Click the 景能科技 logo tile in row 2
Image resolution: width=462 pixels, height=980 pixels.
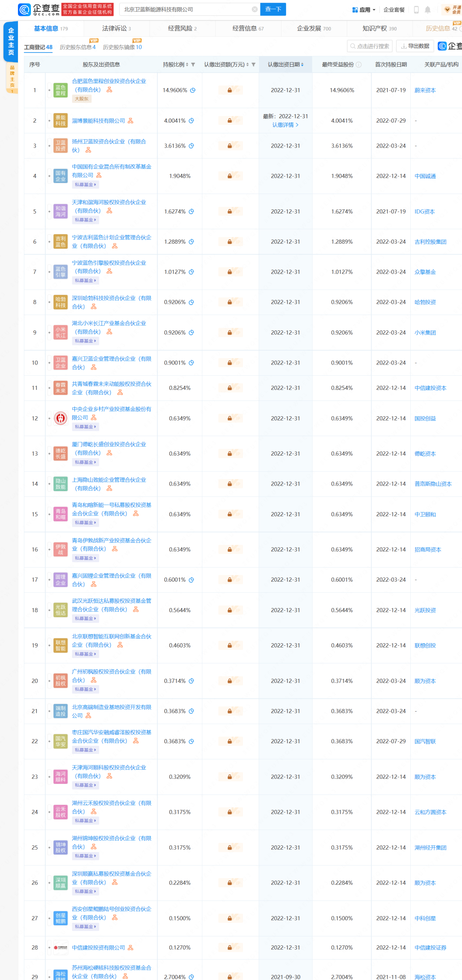pos(60,121)
